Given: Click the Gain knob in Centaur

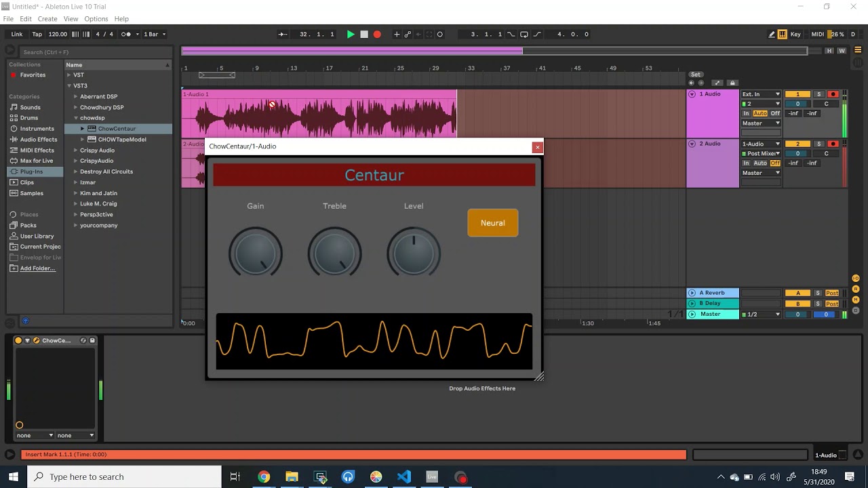Looking at the screenshot, I should pyautogui.click(x=256, y=253).
